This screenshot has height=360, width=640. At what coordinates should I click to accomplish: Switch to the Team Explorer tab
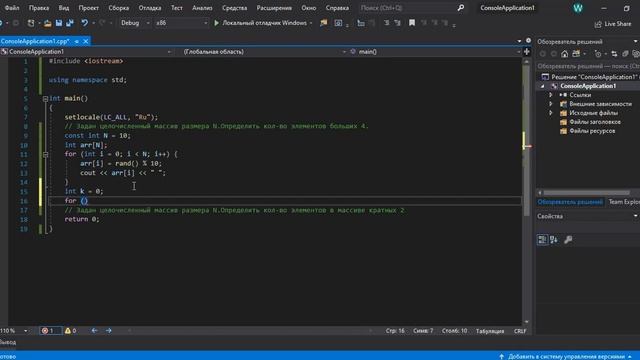(x=624, y=202)
